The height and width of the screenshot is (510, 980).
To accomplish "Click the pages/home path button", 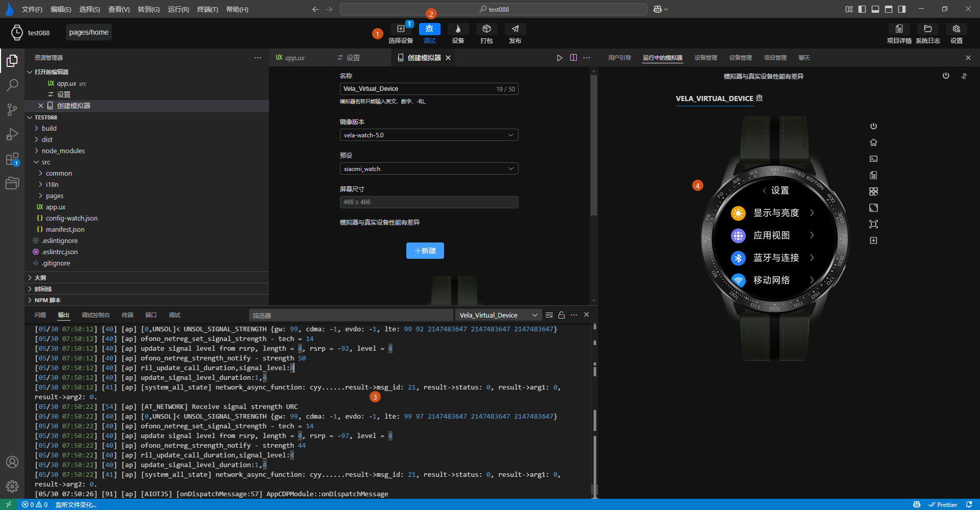I will click(x=89, y=32).
